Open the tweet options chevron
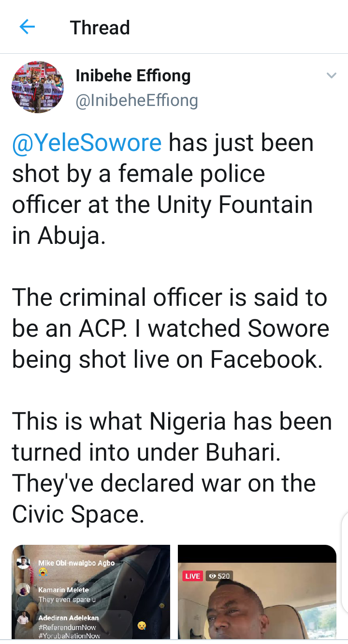This screenshot has width=348, height=644. pos(331,75)
